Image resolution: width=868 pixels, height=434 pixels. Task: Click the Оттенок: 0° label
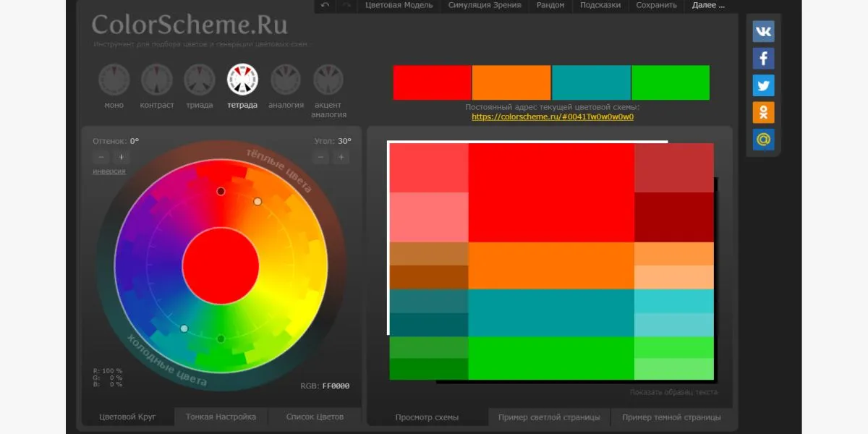[116, 141]
